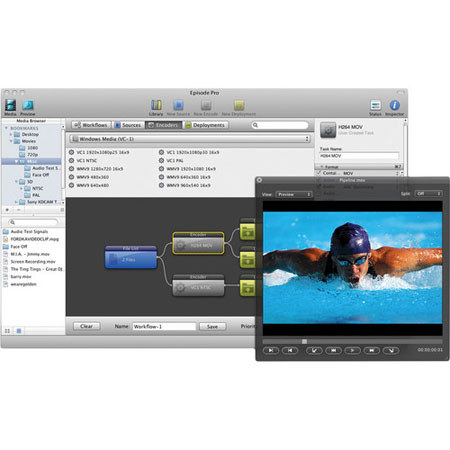
Task: Expand the Sony XDCAM folder
Action: (16, 202)
